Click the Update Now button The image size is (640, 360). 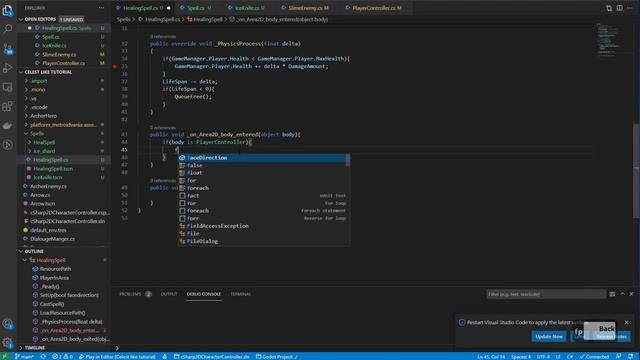pos(549,337)
